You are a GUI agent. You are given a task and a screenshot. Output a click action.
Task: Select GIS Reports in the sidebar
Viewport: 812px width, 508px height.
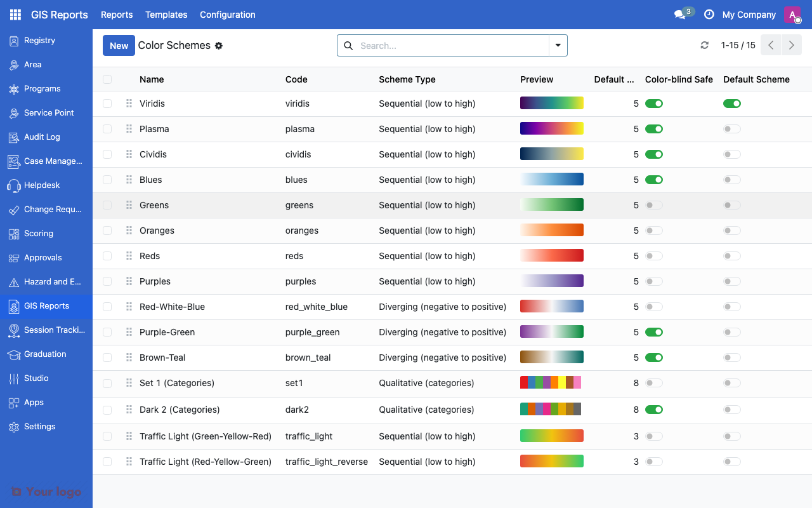tap(46, 306)
